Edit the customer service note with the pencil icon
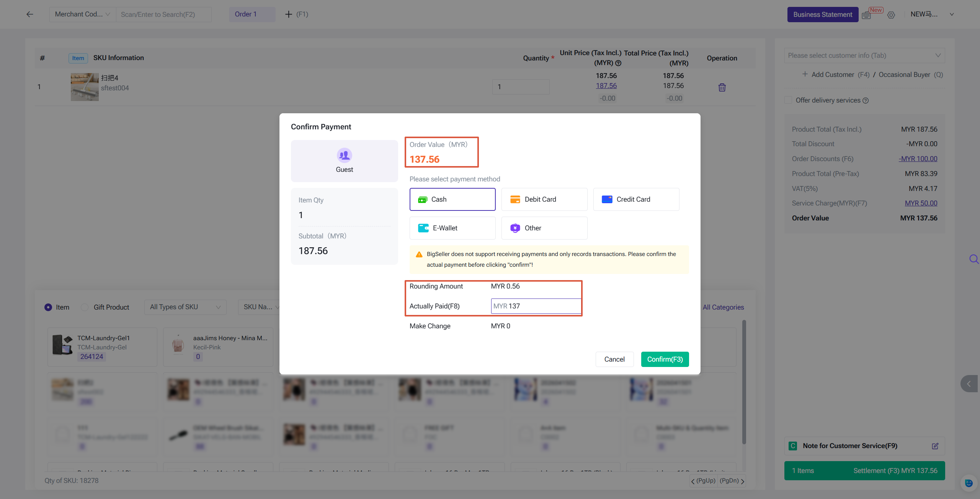This screenshot has width=980, height=499. 935,446
